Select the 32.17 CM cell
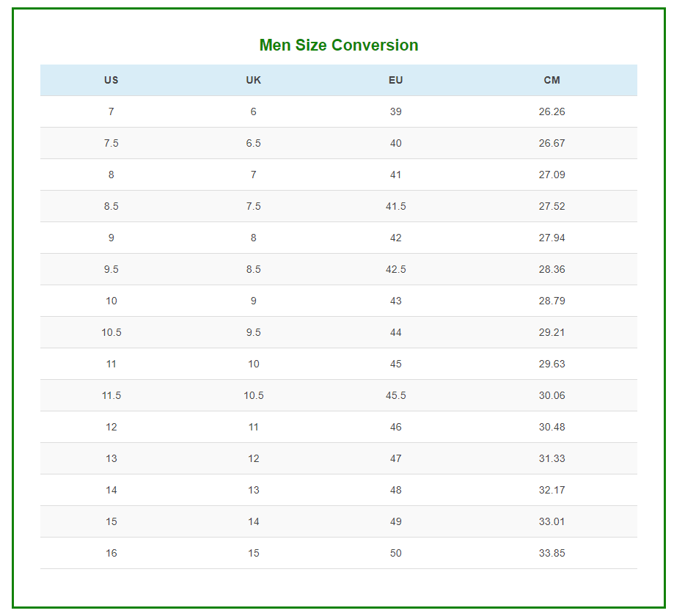674x616 pixels. tap(552, 490)
